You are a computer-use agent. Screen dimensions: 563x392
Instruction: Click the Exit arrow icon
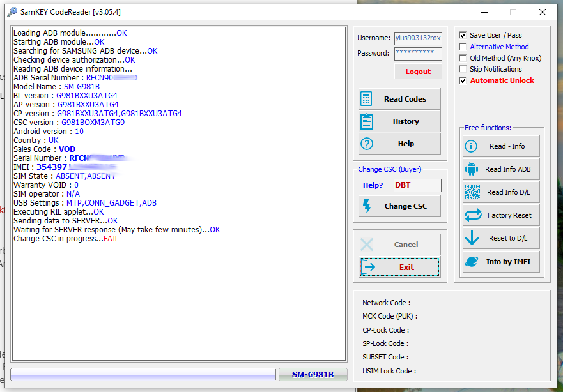368,267
